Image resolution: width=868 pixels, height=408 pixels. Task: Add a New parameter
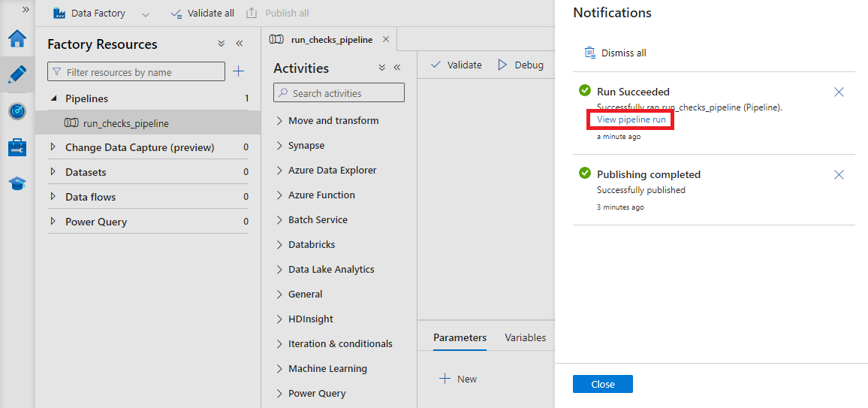click(458, 379)
